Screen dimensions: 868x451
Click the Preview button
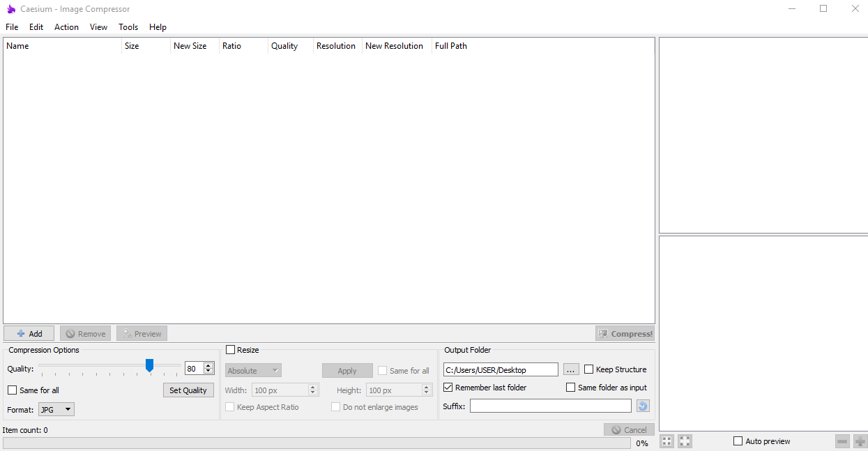(x=142, y=334)
